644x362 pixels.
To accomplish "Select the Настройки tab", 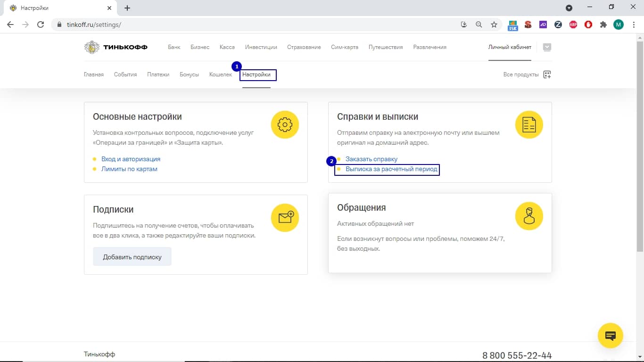I will pyautogui.click(x=256, y=74).
